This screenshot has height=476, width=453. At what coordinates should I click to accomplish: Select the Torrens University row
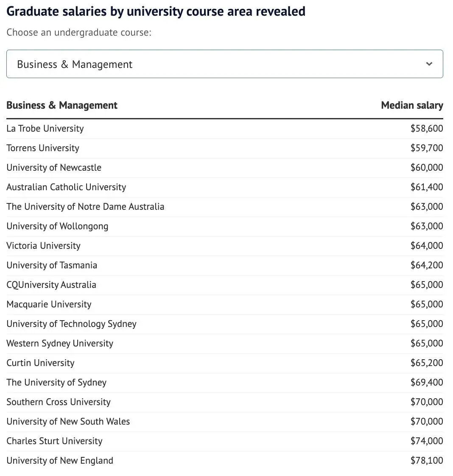tap(43, 148)
